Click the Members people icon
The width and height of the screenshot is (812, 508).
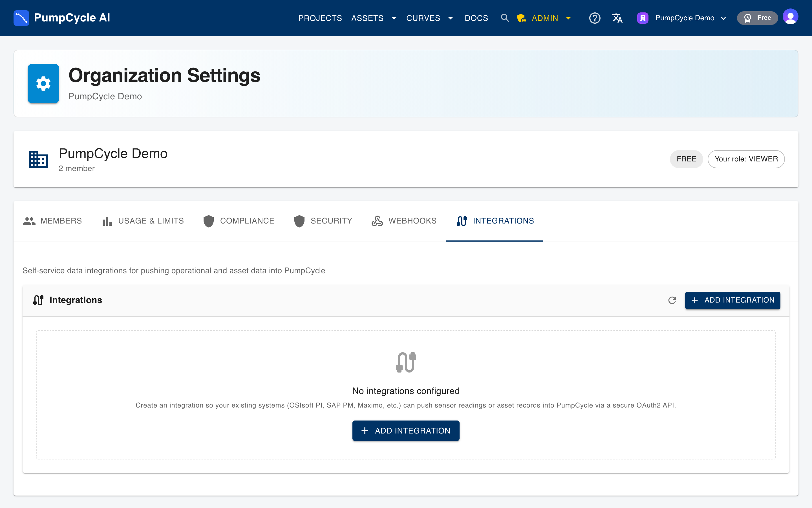point(29,221)
